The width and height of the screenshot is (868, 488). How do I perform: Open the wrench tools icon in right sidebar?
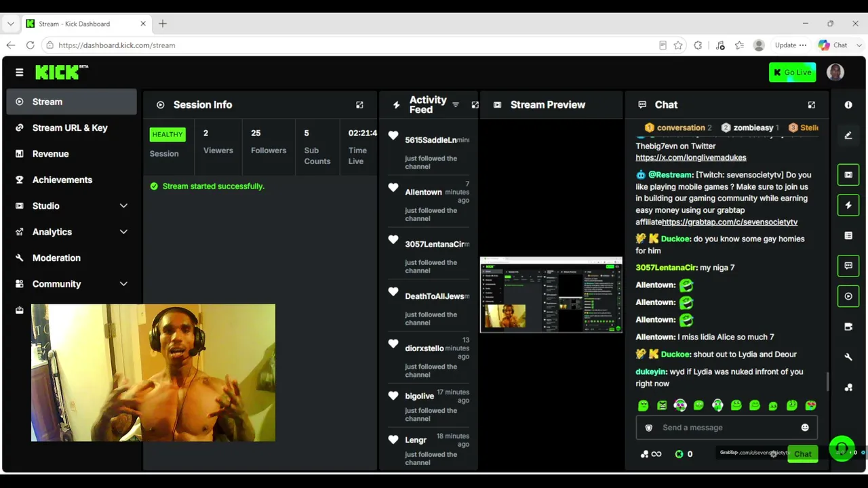pyautogui.click(x=848, y=357)
